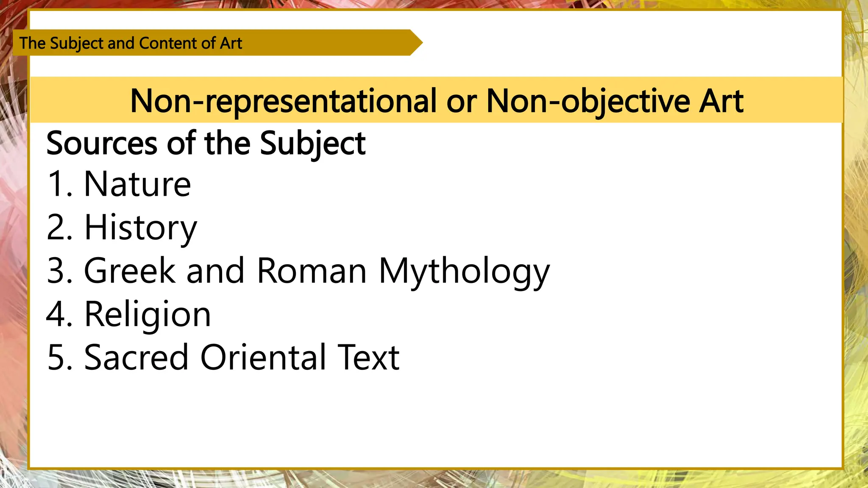
Task: Click the 'Sources of the Subject' heading
Action: coord(206,143)
